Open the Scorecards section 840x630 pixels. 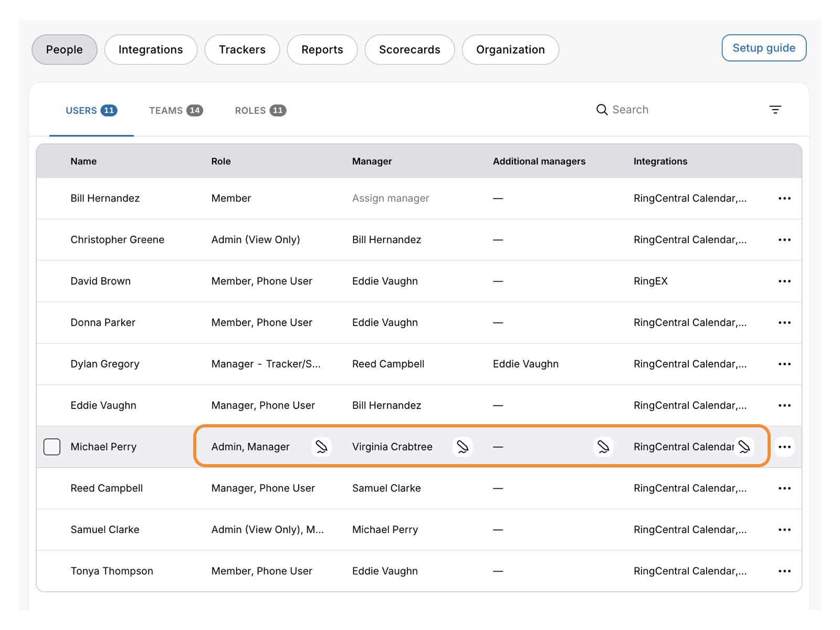click(x=409, y=50)
